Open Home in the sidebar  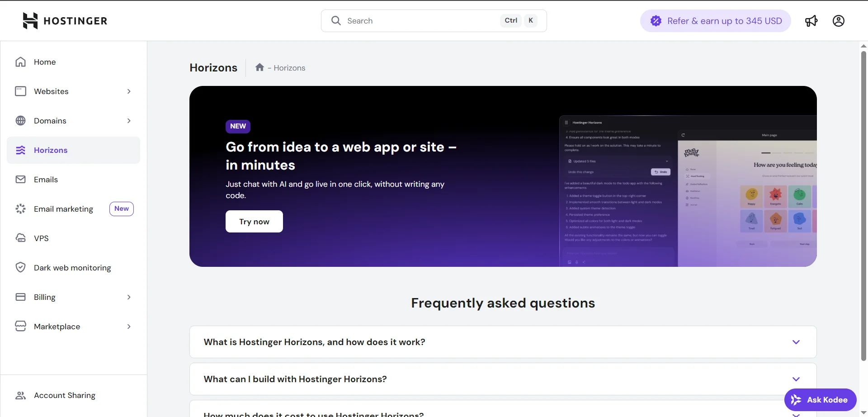click(45, 62)
